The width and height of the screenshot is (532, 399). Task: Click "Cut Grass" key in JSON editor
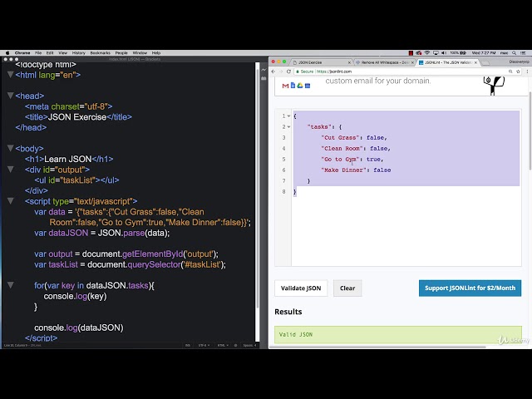pyautogui.click(x=340, y=137)
